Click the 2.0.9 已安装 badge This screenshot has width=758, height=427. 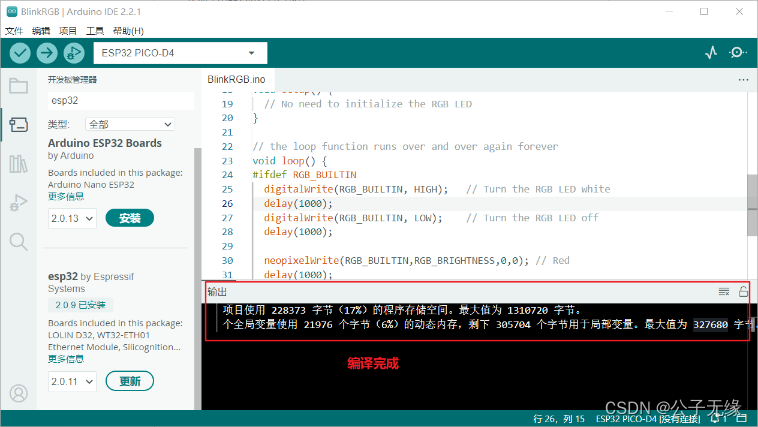click(x=80, y=305)
